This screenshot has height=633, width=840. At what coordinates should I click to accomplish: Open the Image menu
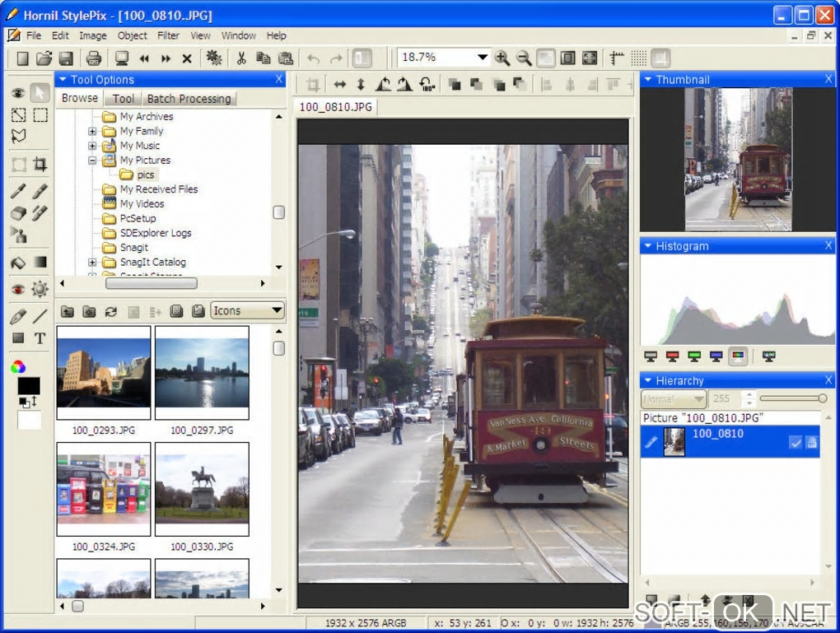[x=93, y=35]
